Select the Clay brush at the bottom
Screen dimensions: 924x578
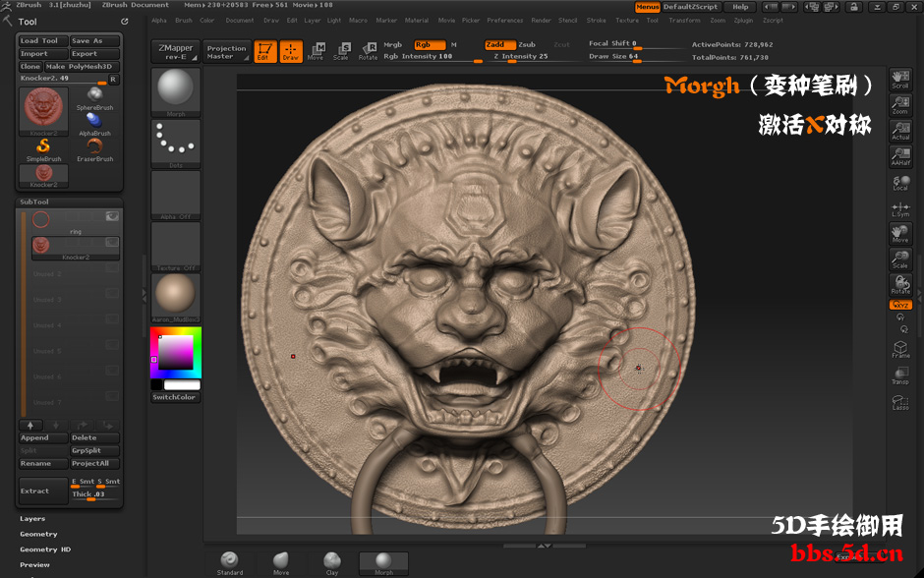coord(332,563)
